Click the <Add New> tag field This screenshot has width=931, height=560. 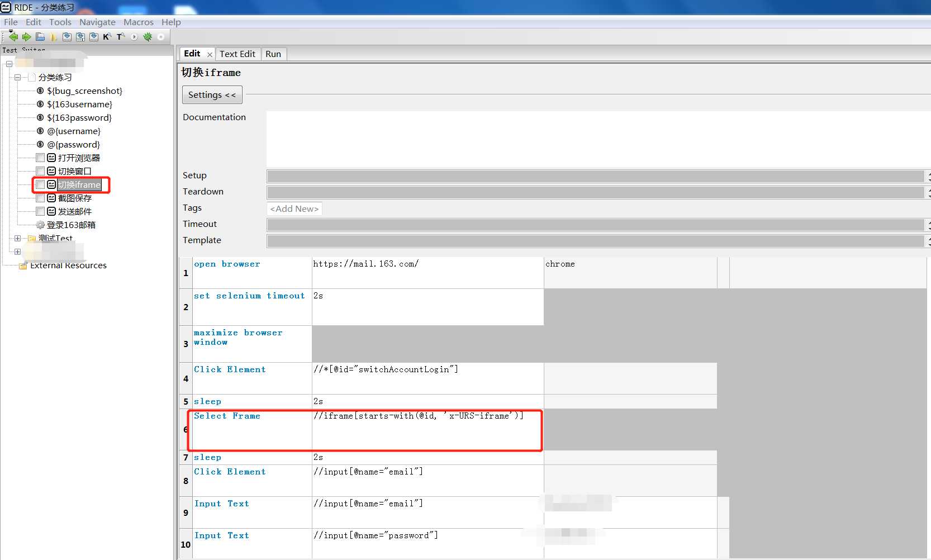click(x=294, y=208)
